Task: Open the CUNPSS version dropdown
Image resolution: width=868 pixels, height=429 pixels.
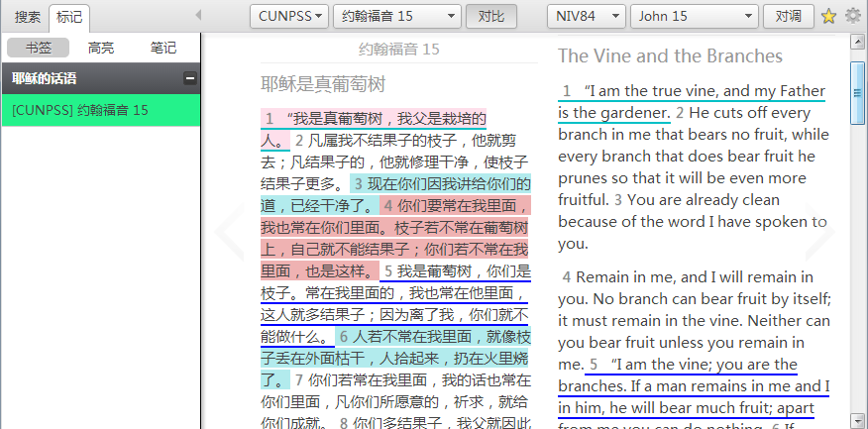Action: pyautogui.click(x=289, y=16)
